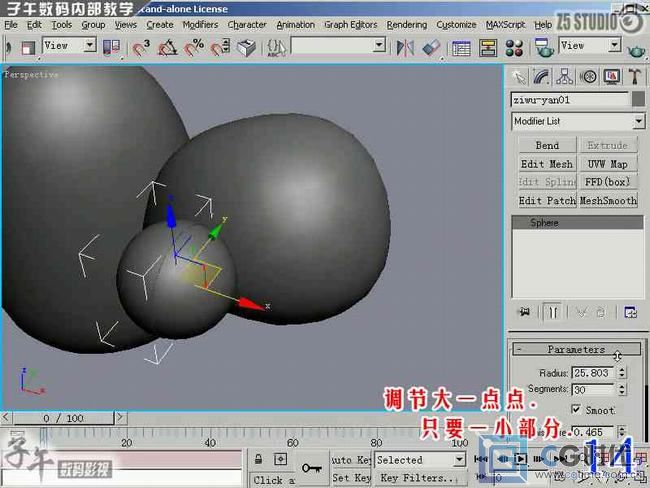This screenshot has width=650, height=488.
Task: Click the Segments value field 30
Action: [592, 389]
